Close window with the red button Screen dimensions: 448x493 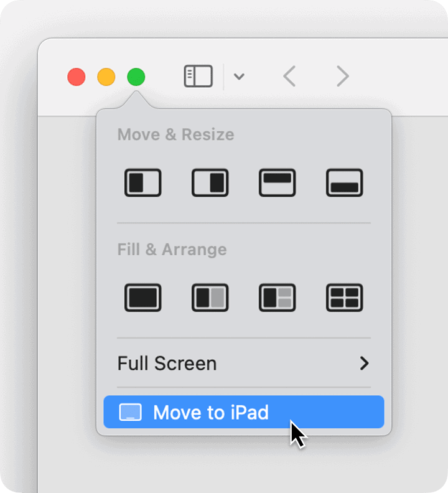pyautogui.click(x=77, y=77)
